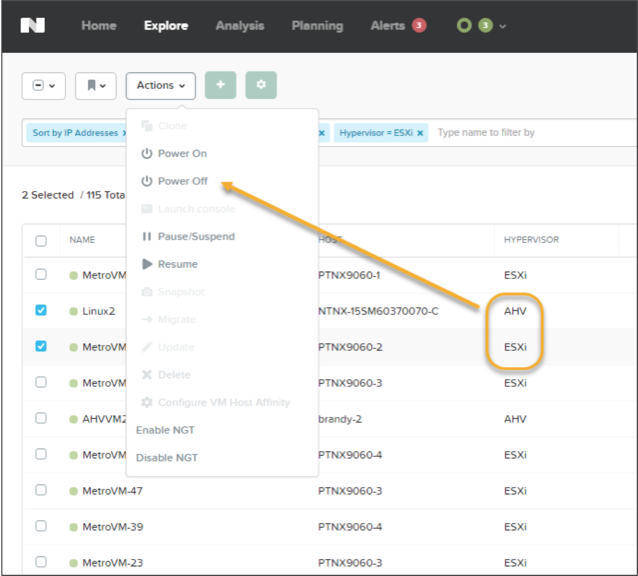638x576 pixels.
Task: Click the AHV hypervisor cell for brandy-2
Action: 515,419
